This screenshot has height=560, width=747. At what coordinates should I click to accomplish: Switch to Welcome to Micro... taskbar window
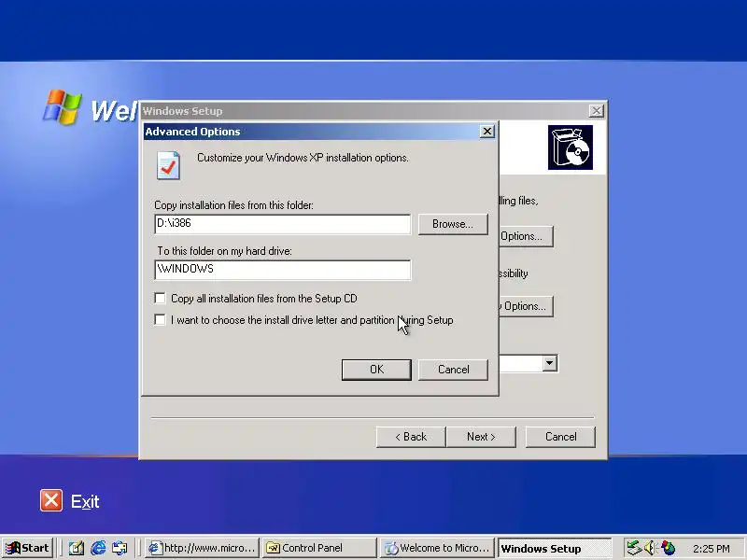[437, 548]
